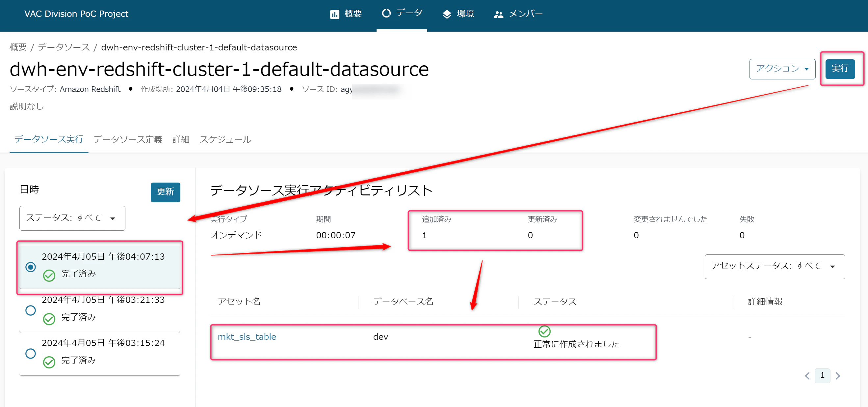Open the mkt_sls_table asset link
The image size is (868, 407).
(x=247, y=336)
